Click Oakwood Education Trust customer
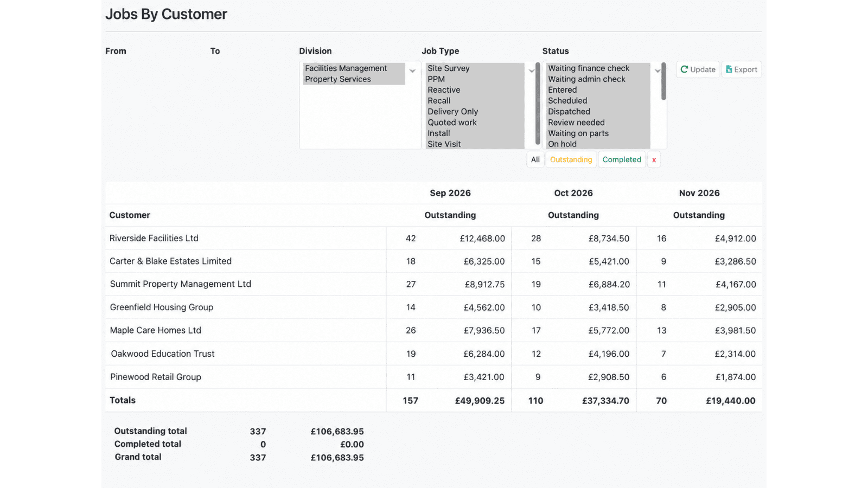The image size is (868, 488). click(x=163, y=354)
